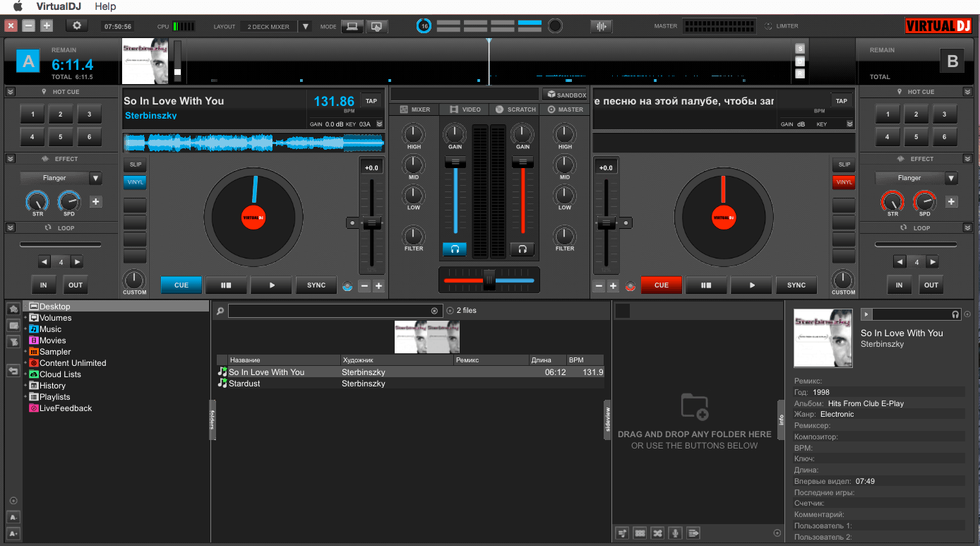Toggle deck A letter button

[28, 61]
